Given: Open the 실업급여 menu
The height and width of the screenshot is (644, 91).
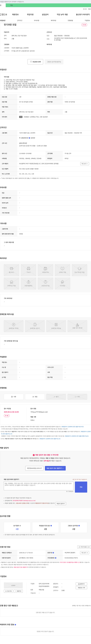Looking at the screenshot, I should (x=45, y=15).
